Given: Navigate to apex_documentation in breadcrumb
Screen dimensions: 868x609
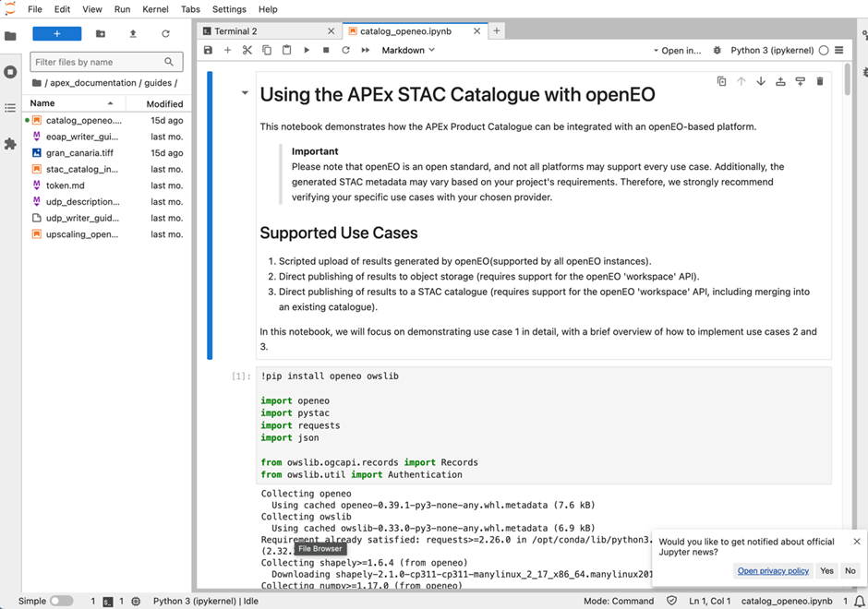Looking at the screenshot, I should (93, 83).
